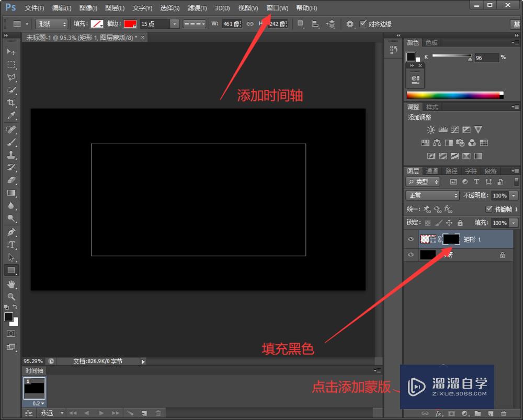Open tool mode Shape dropdown
This screenshot has height=420, width=523.
(x=51, y=24)
